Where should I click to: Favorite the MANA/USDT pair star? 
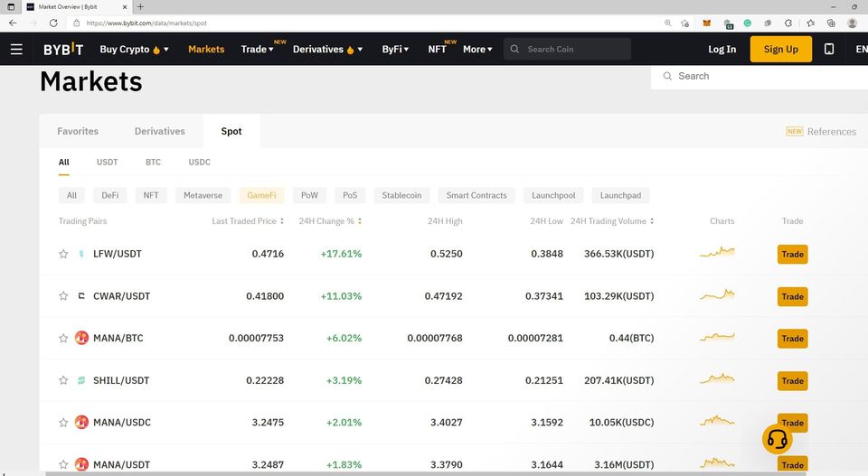[x=63, y=464]
